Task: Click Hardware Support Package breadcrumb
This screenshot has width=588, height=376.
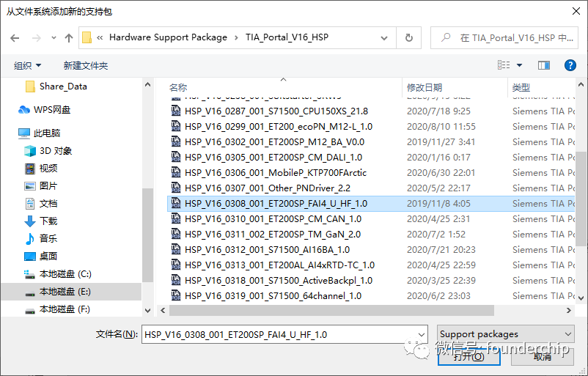Action: (x=168, y=37)
